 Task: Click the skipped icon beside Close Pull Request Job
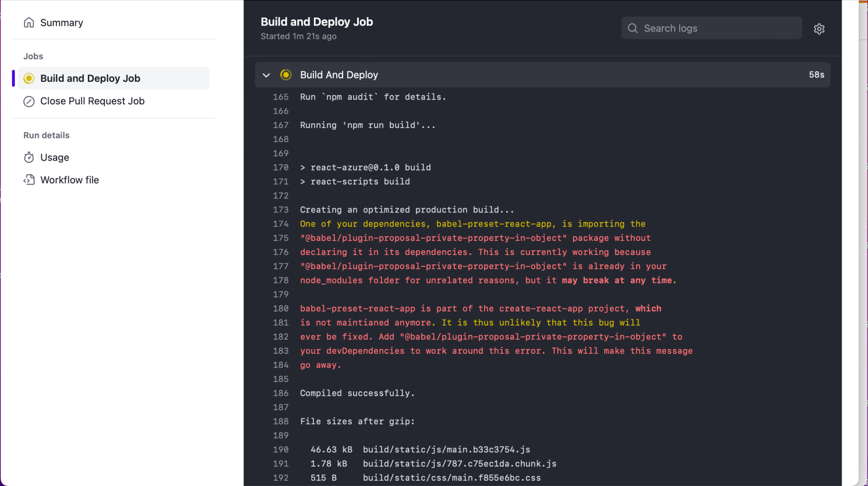point(29,102)
